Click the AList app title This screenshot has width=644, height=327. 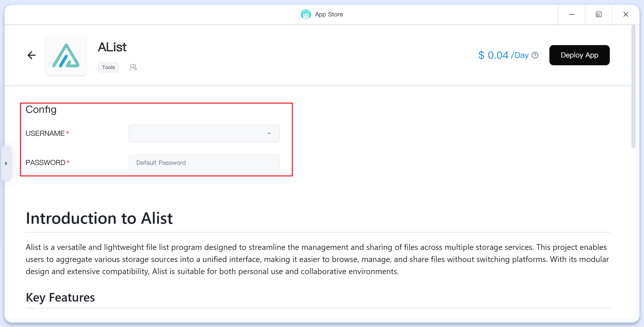[112, 47]
